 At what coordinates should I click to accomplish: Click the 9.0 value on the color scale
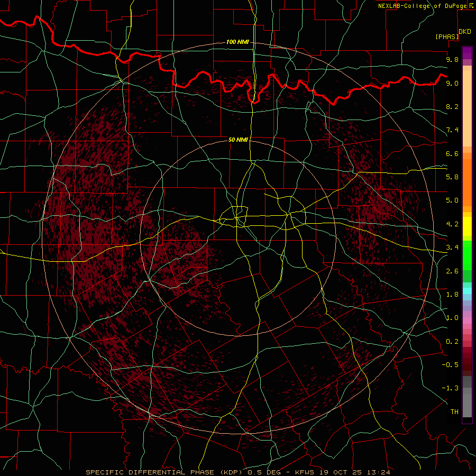tap(452, 83)
